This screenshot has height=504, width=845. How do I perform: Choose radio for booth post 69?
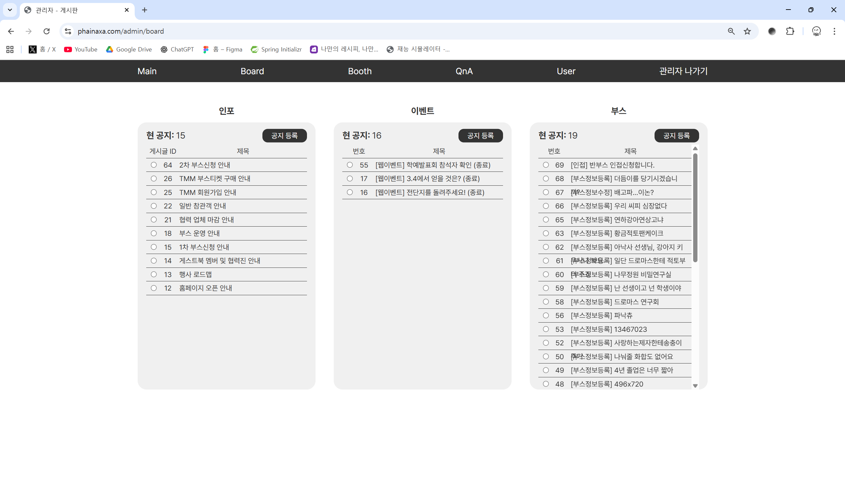pyautogui.click(x=546, y=165)
